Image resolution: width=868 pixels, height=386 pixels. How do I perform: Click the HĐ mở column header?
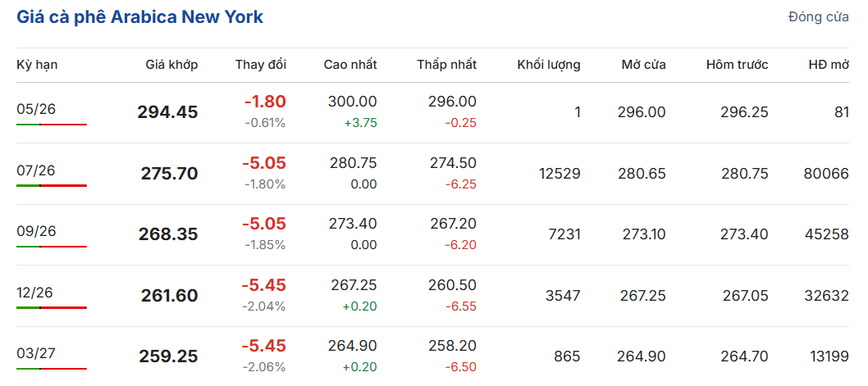tap(829, 65)
